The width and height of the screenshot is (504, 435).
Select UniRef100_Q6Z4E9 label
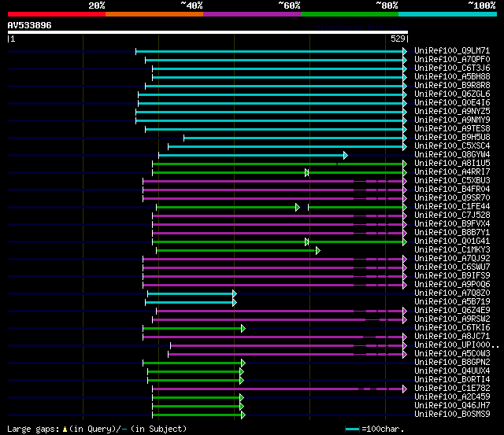click(x=452, y=311)
